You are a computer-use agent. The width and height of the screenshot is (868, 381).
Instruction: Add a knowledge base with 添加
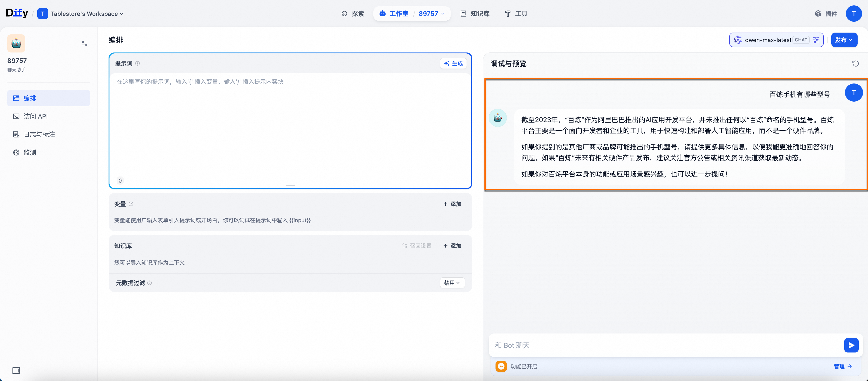coord(452,246)
